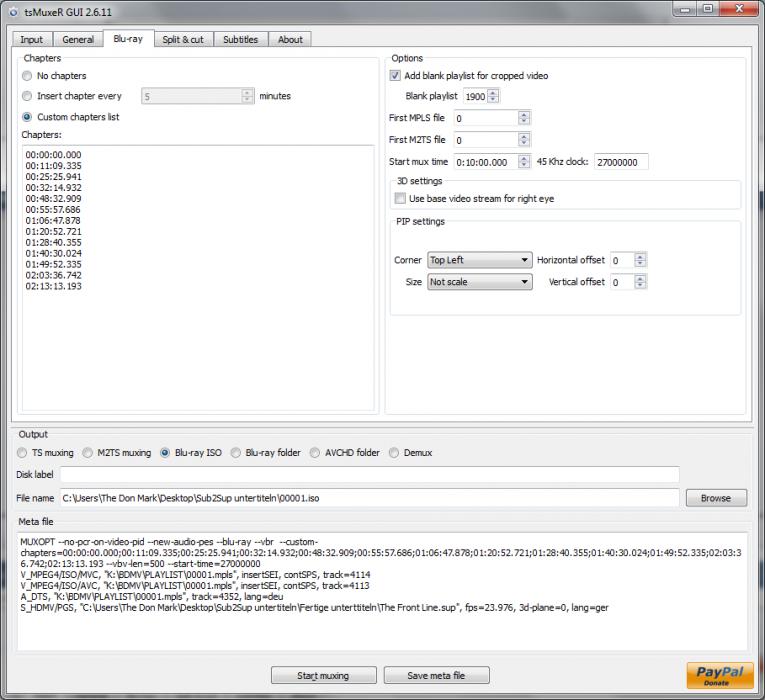Click the 45 Khz clock input field
The image size is (765, 700).
621,162
